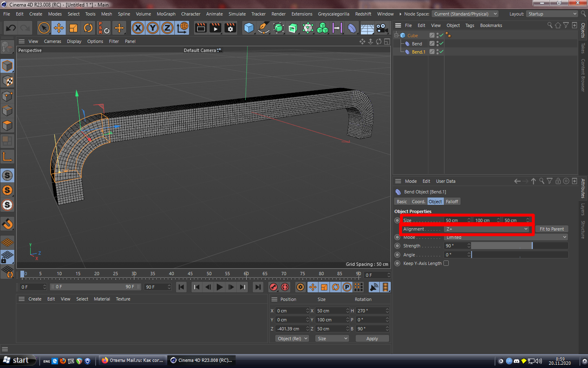588x368 pixels.
Task: Activate the Move tool in top toolbar
Action: (58, 28)
